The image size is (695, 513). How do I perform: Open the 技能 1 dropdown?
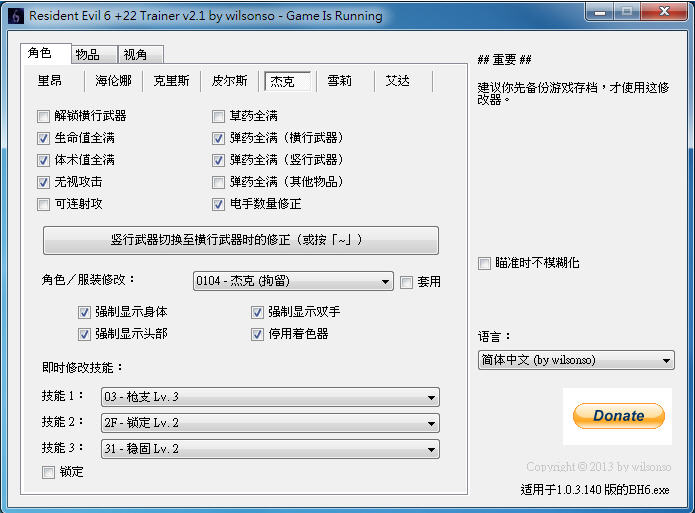[270, 397]
